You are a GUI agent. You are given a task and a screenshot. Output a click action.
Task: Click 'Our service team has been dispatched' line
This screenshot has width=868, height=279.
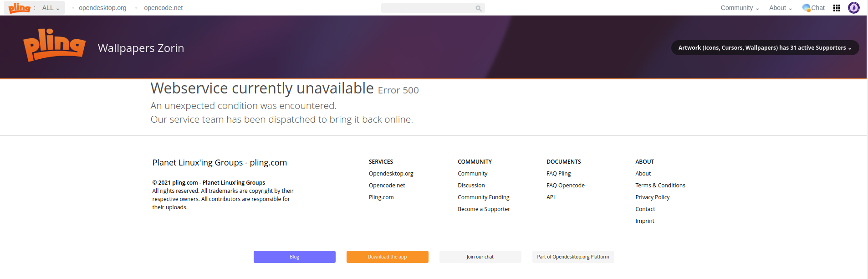click(x=282, y=119)
